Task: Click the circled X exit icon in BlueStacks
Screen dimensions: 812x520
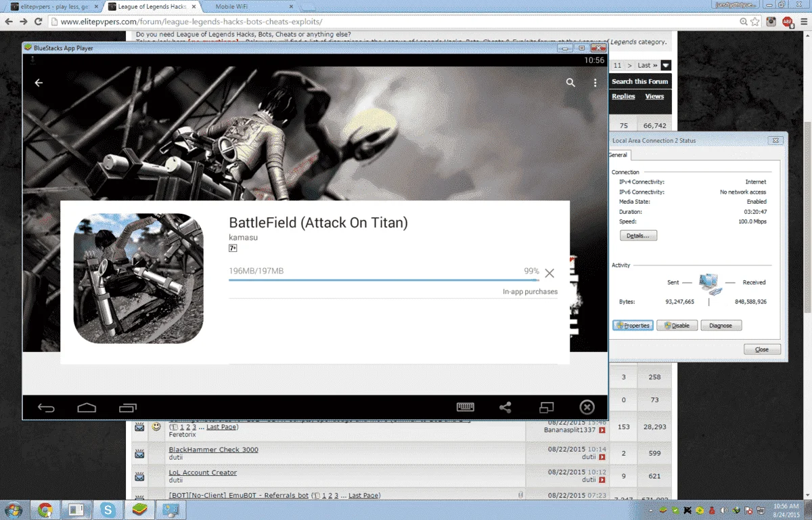Action: (x=587, y=407)
